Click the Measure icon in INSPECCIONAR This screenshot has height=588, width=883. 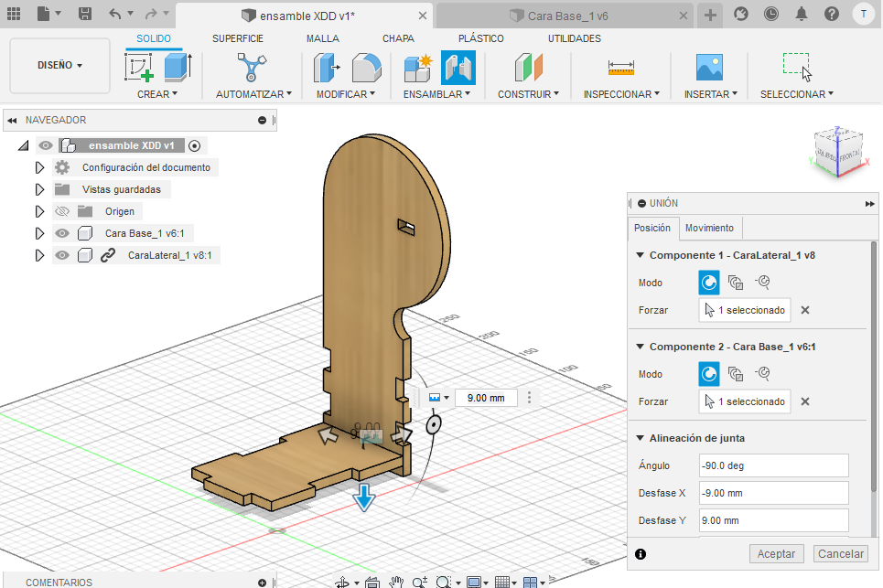click(620, 68)
